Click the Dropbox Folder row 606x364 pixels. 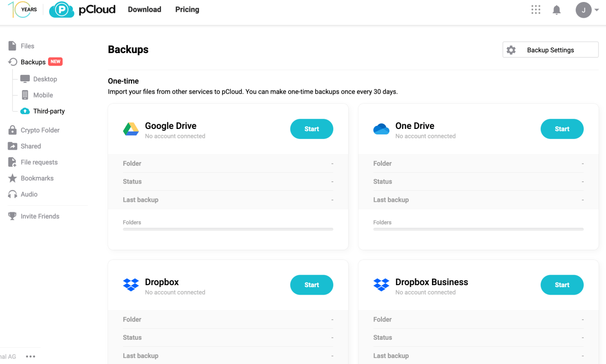228,320
